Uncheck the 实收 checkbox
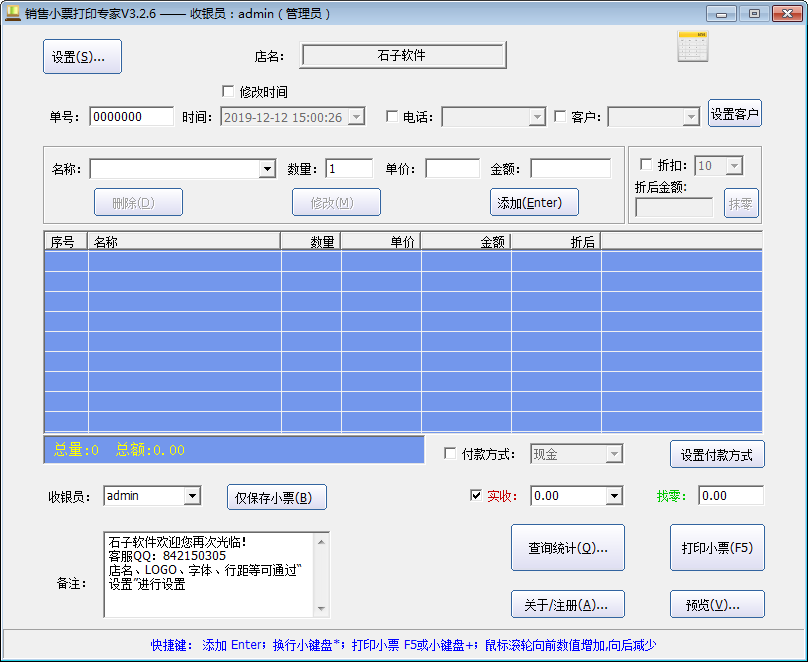This screenshot has width=808, height=662. [476, 496]
